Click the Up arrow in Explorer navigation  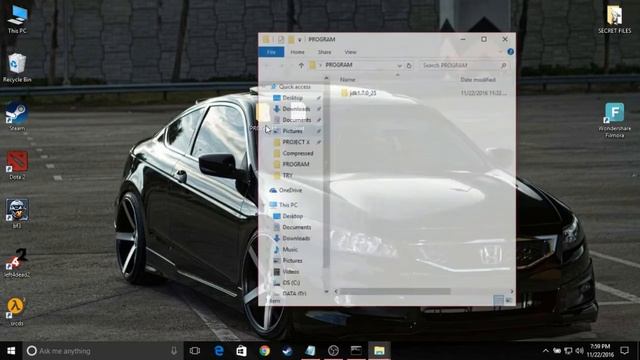pyautogui.click(x=301, y=65)
